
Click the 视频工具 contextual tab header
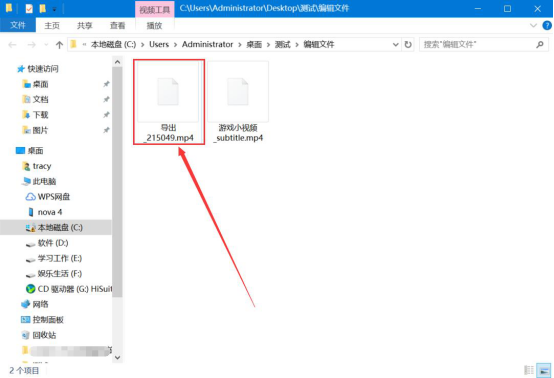click(154, 10)
